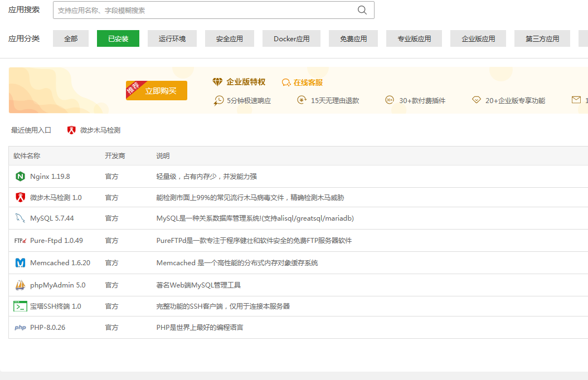Click the 微步木马检测 description about 99%木马
Image resolution: width=588 pixels, height=380 pixels.
(250, 197)
